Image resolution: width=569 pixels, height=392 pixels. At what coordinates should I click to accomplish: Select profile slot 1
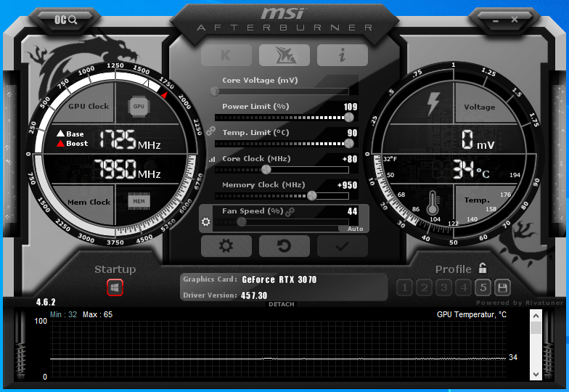tap(405, 287)
